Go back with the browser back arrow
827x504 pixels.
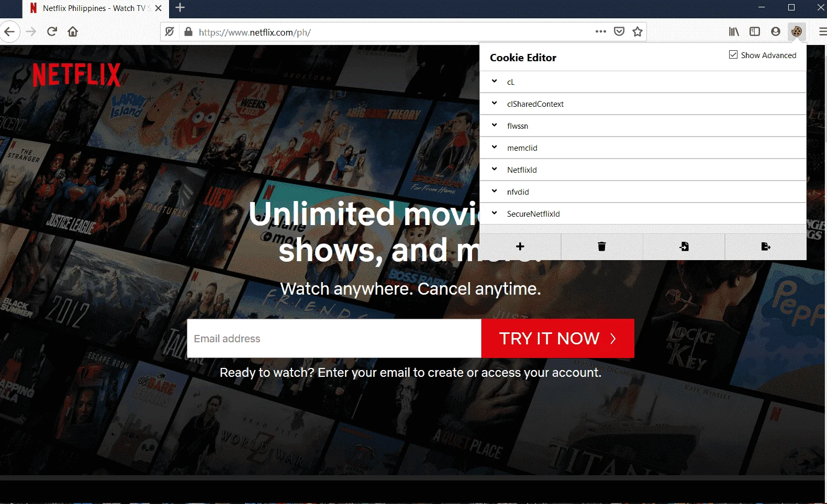pyautogui.click(x=10, y=32)
